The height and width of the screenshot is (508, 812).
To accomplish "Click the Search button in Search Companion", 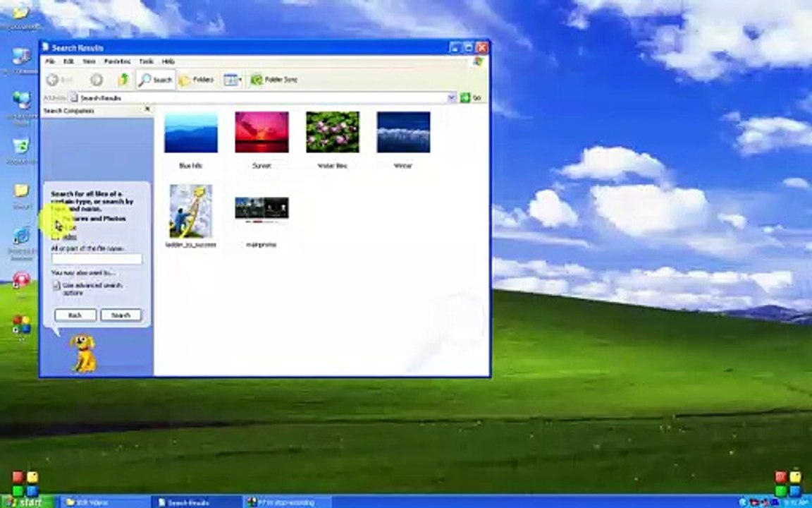I will pyautogui.click(x=121, y=315).
